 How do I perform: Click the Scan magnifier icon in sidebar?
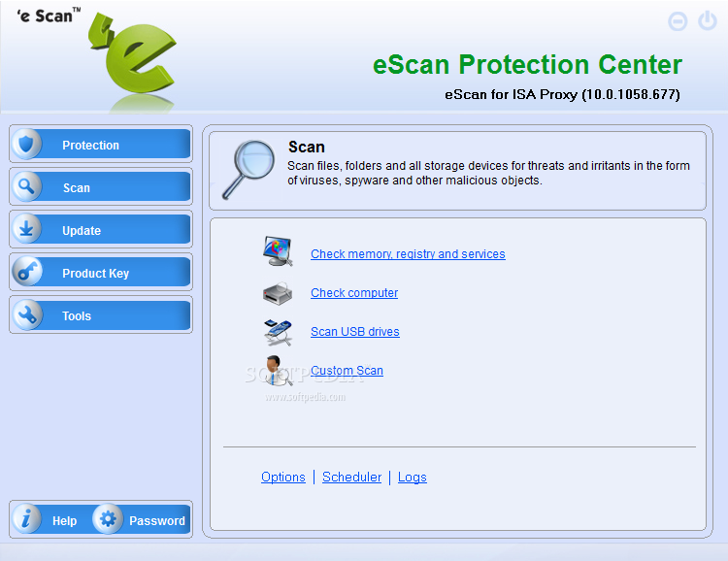tap(26, 186)
